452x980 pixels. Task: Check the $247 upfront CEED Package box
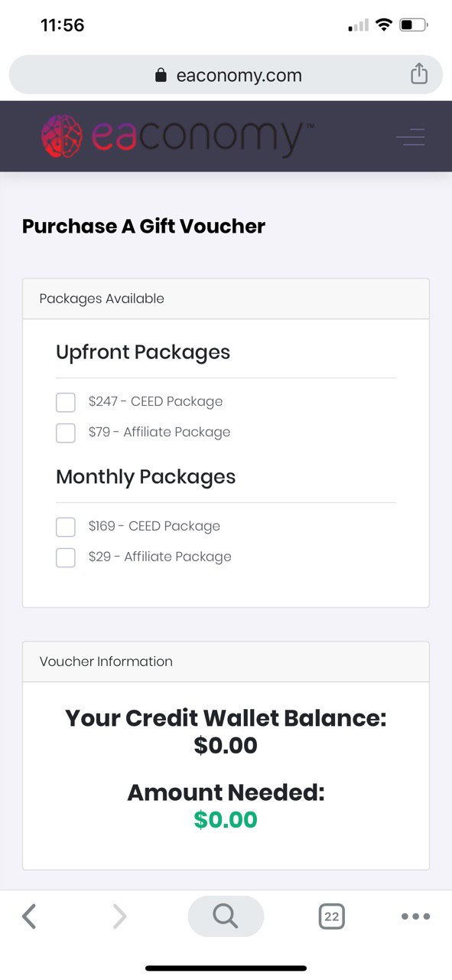pos(66,402)
